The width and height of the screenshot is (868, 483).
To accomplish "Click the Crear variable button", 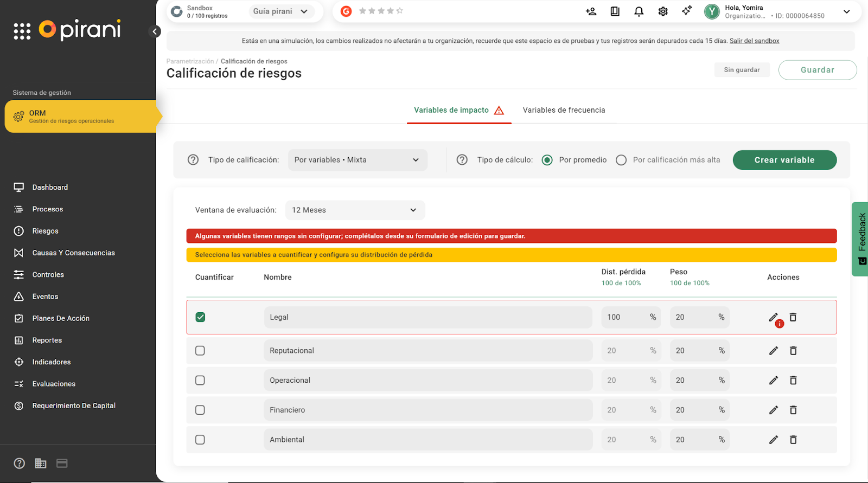I will [784, 160].
